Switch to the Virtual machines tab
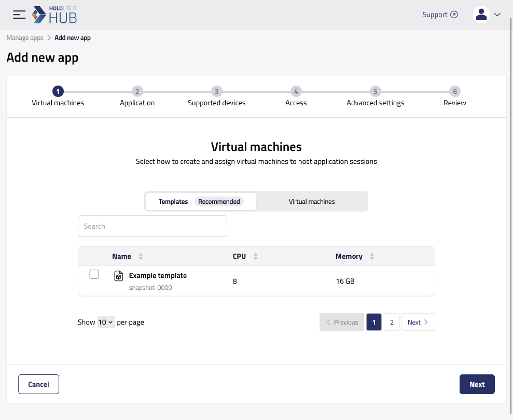This screenshot has height=420, width=513. pyautogui.click(x=312, y=202)
